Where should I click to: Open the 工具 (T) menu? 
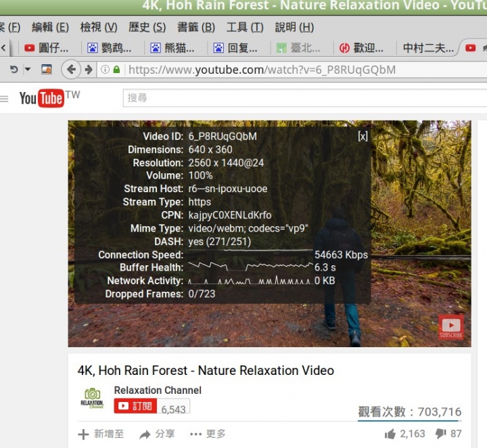pos(245,27)
